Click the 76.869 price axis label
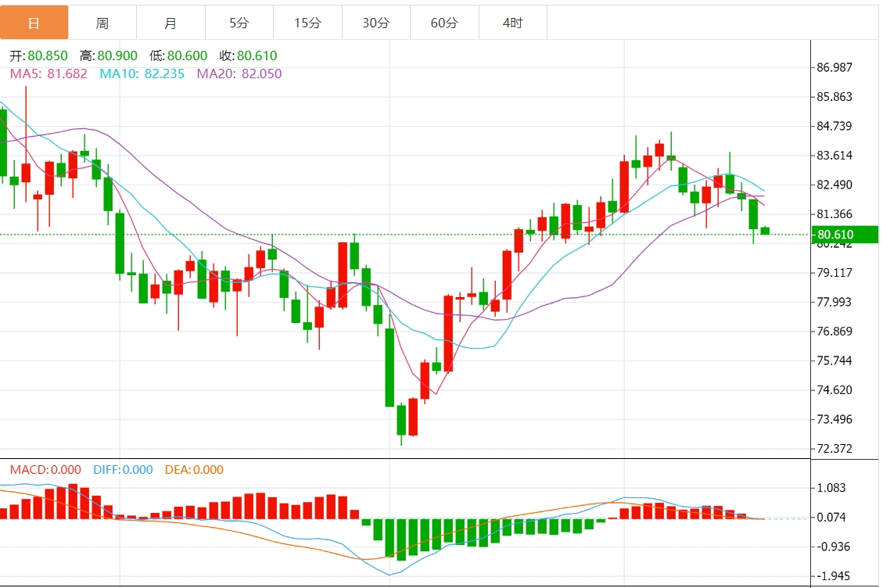 tap(835, 332)
